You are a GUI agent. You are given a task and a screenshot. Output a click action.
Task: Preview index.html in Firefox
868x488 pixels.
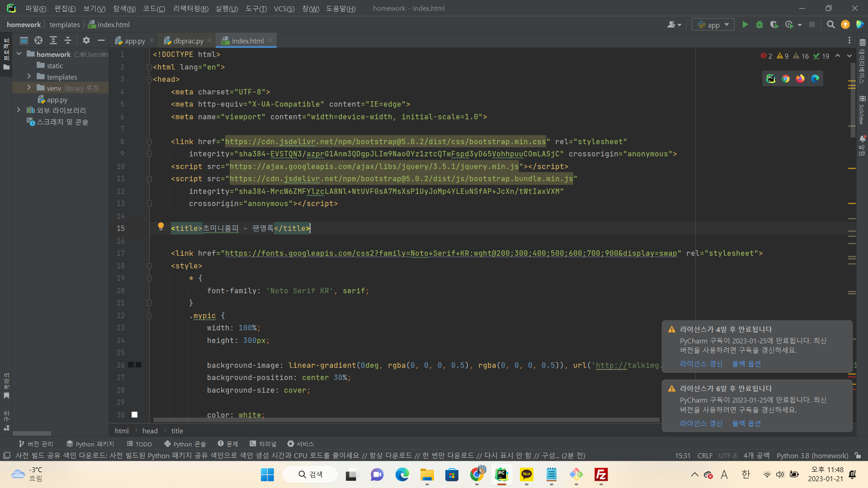800,79
